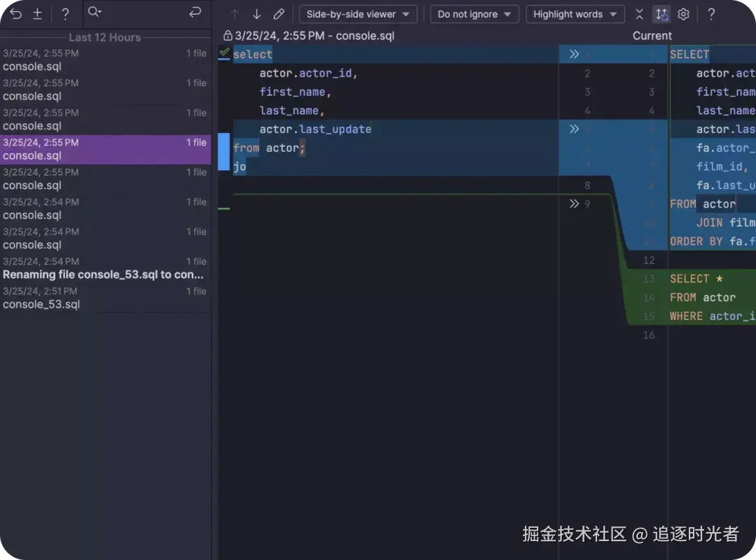The height and width of the screenshot is (560, 756).
Task: Go to next difference with down arrow
Action: 257,14
